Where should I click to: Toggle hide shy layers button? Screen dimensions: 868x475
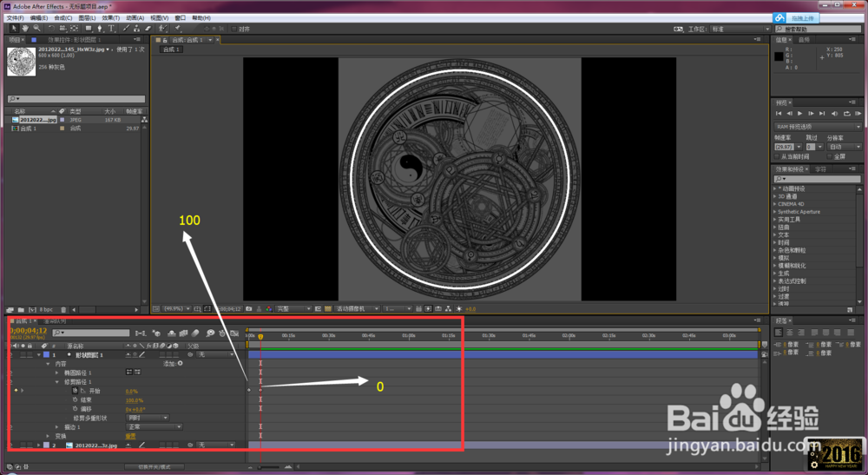point(172,333)
